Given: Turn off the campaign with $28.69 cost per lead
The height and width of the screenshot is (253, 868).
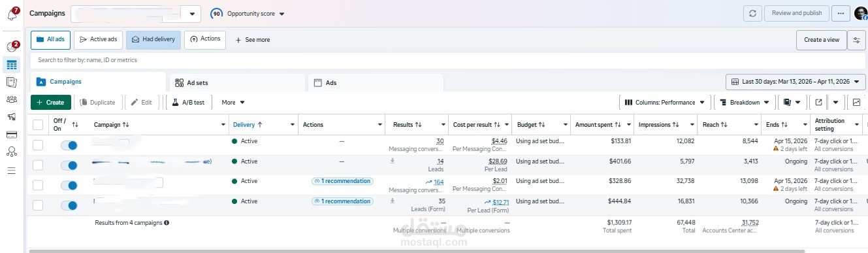Looking at the screenshot, I should pos(69,165).
